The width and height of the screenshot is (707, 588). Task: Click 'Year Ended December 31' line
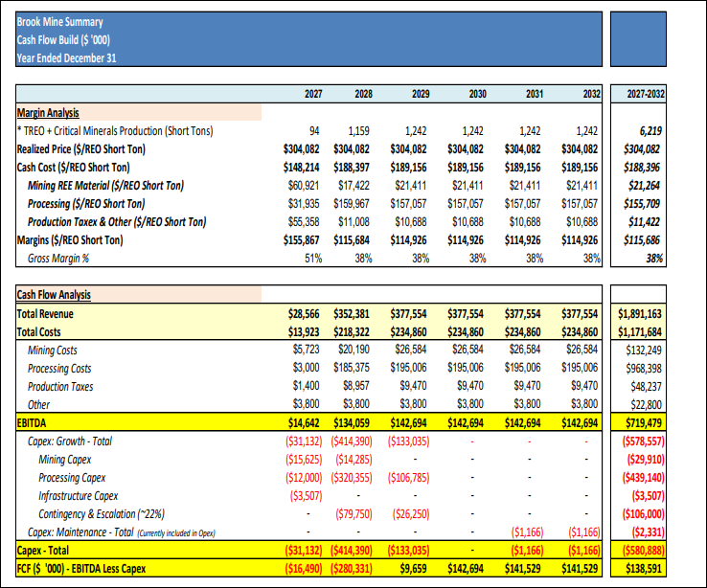(x=66, y=58)
